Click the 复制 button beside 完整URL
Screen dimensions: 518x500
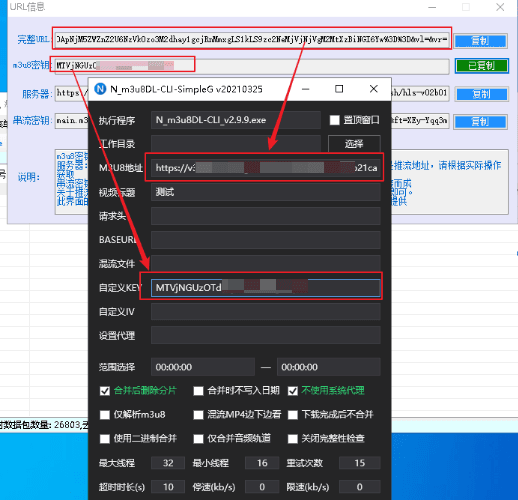coord(481,41)
